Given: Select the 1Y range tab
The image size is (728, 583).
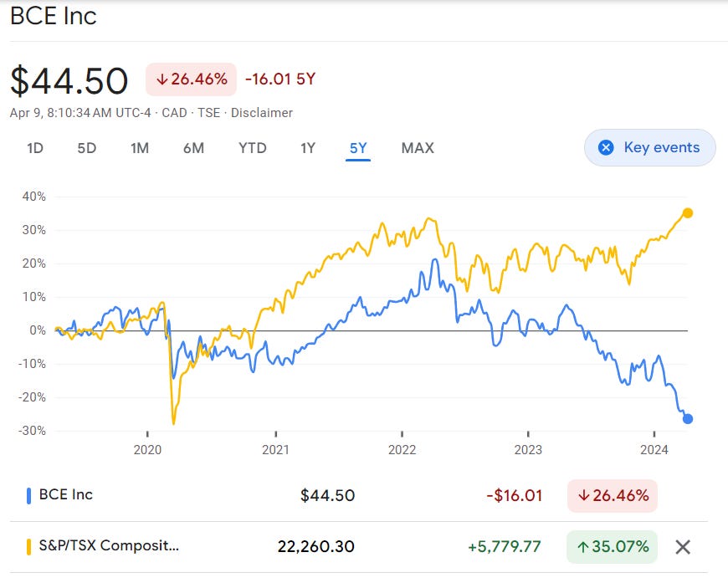Looking at the screenshot, I should 307,148.
